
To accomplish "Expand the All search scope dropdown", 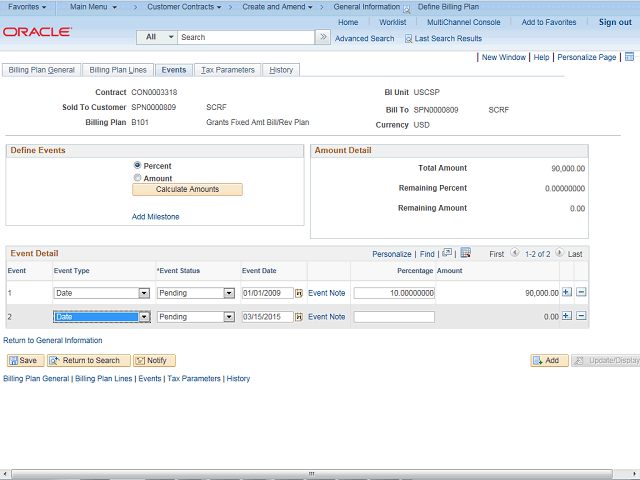I will coord(169,37).
